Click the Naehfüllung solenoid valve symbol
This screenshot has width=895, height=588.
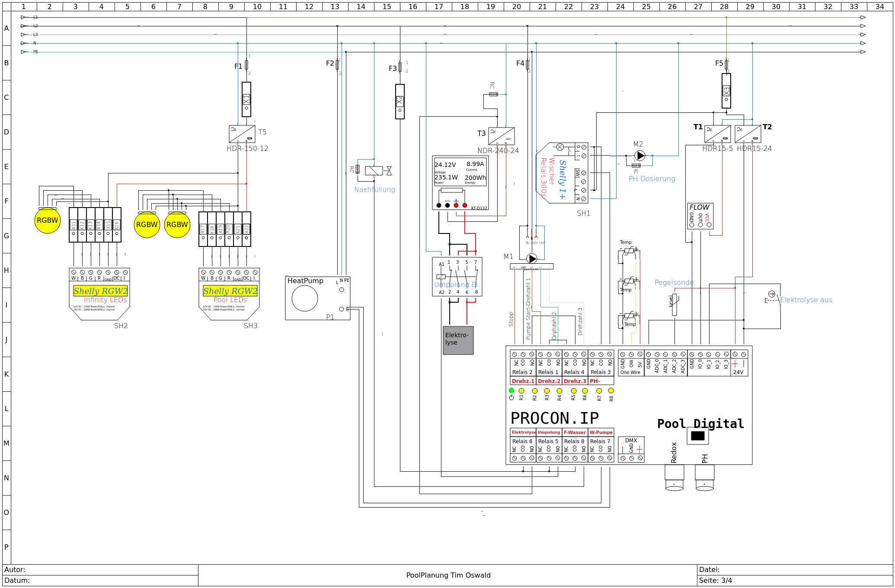pyautogui.click(x=378, y=171)
